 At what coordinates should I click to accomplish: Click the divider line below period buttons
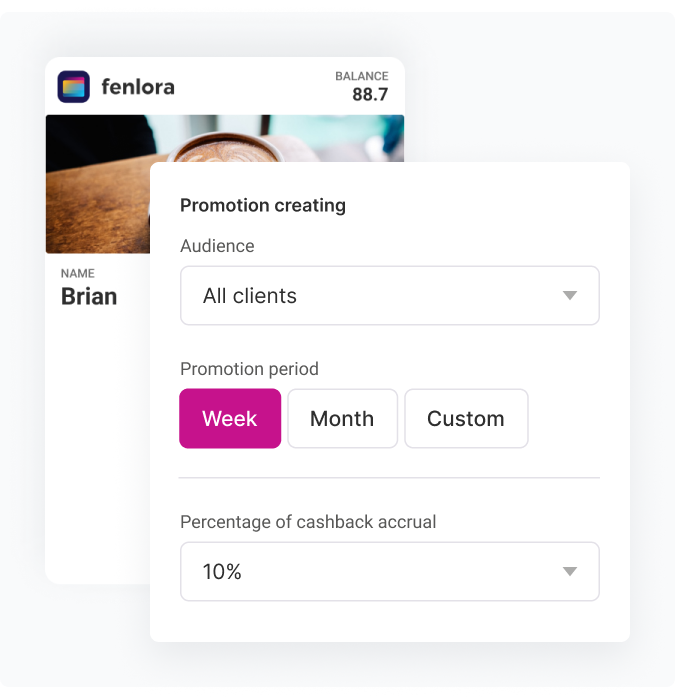click(x=389, y=478)
